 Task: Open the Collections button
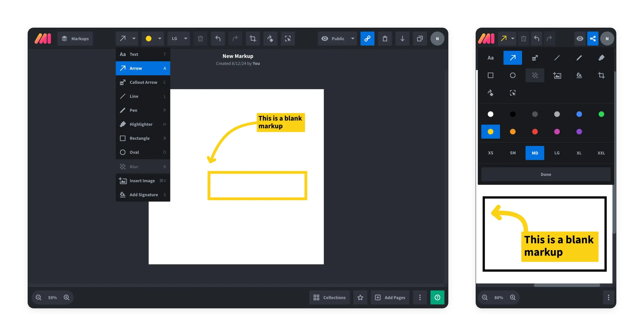[x=329, y=297]
